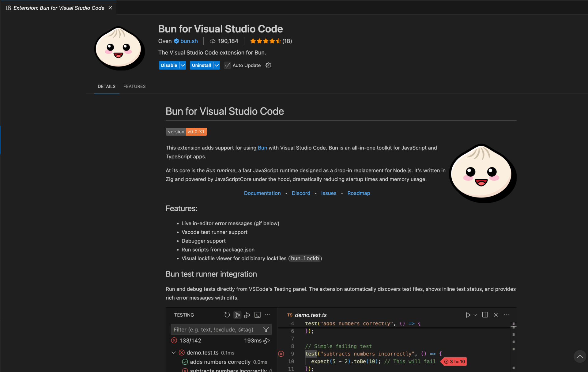Image resolution: width=588 pixels, height=372 pixels.
Task: Click the extension settings gear icon
Action: pos(268,65)
